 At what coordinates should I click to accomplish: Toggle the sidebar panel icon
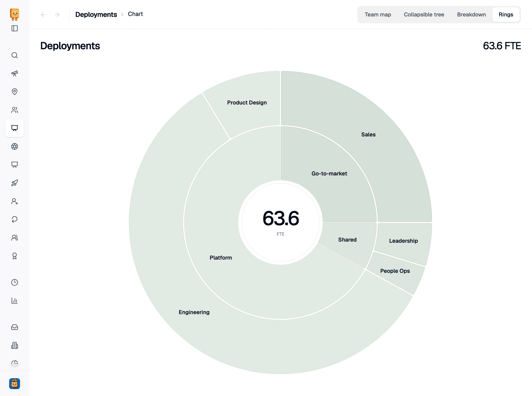[15, 28]
